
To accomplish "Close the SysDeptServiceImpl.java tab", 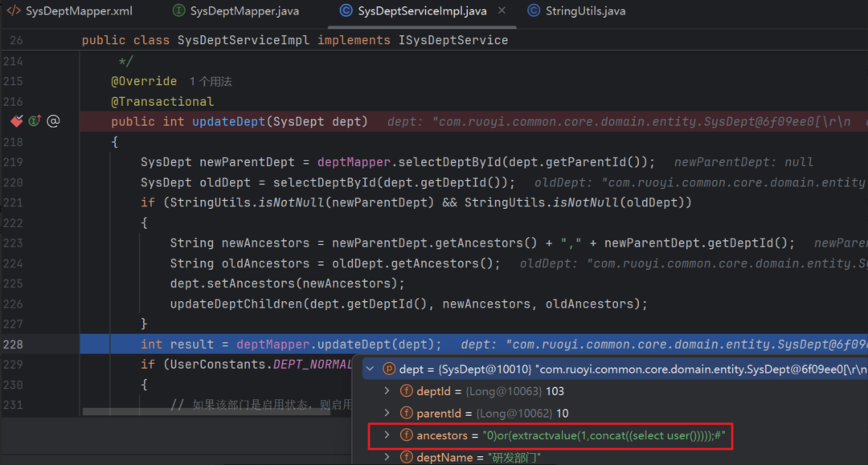I will [502, 10].
